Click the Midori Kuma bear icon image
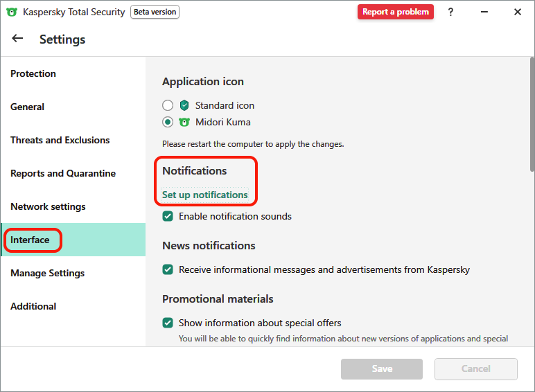535x392 pixels. (184, 122)
